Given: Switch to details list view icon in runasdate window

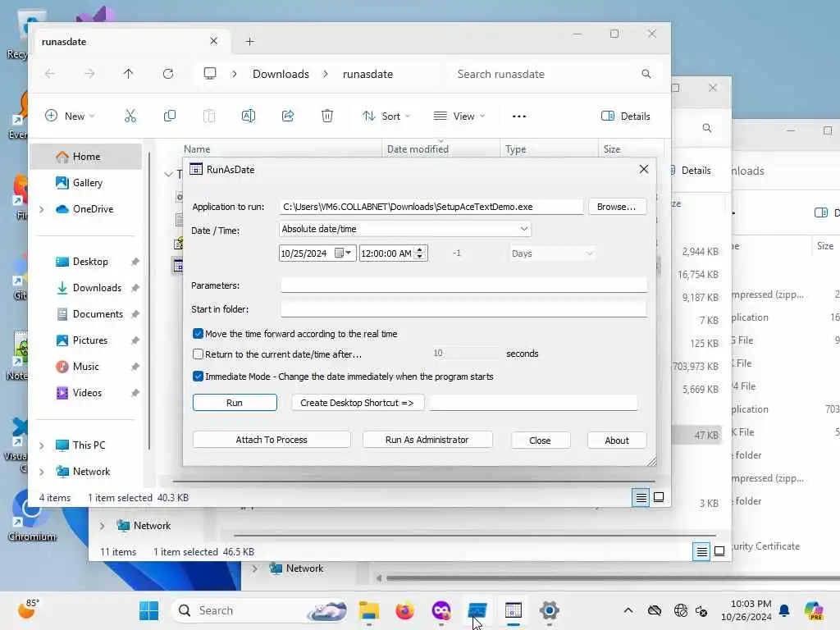Looking at the screenshot, I should tap(641, 498).
